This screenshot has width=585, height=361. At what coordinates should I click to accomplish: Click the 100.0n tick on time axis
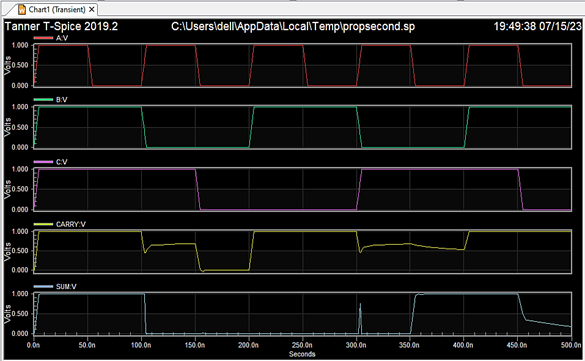pos(141,345)
